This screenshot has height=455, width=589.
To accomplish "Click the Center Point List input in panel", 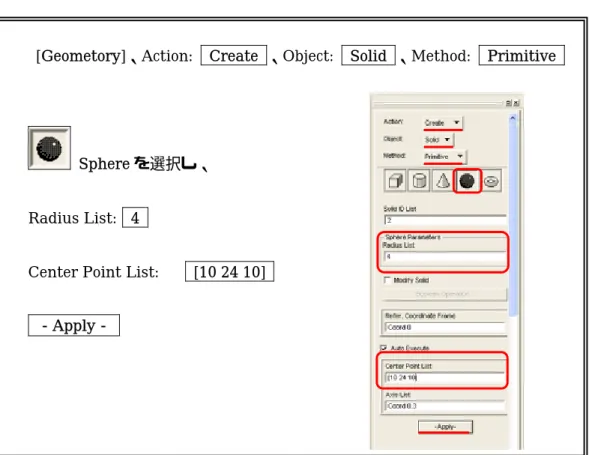I will [x=445, y=378].
